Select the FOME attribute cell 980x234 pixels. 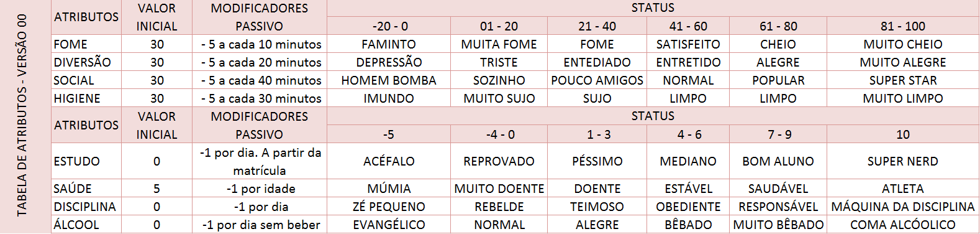(86, 44)
